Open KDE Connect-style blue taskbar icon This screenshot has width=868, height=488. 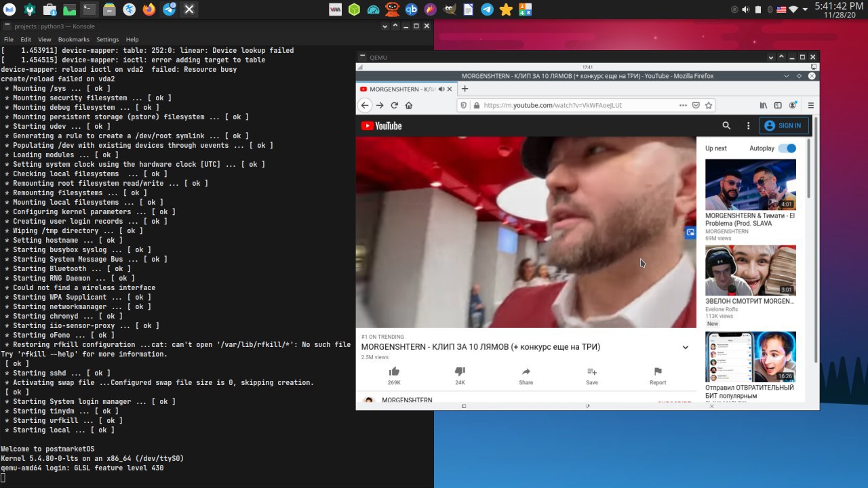point(129,9)
